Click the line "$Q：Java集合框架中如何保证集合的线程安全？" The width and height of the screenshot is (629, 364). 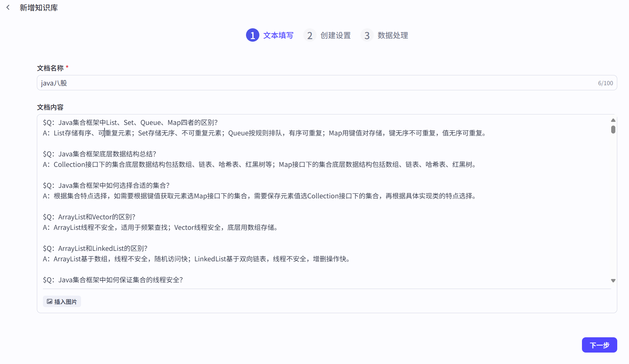tap(113, 280)
